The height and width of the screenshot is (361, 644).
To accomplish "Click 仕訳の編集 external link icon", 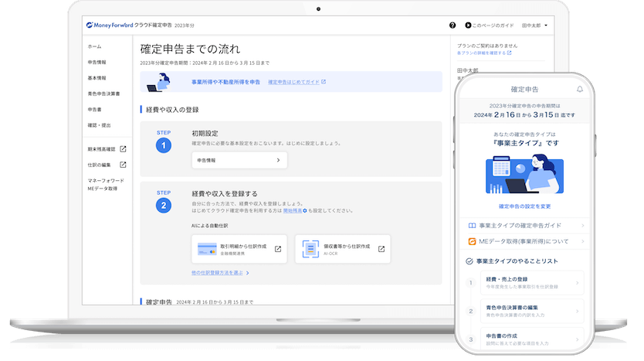I will [123, 165].
